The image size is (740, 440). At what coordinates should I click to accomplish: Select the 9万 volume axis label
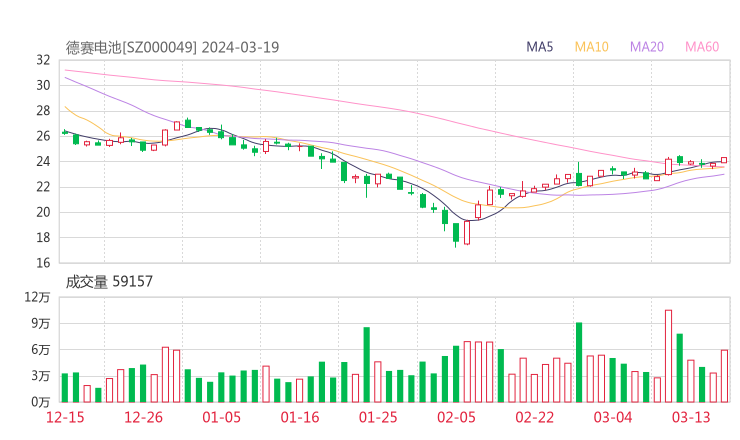pos(41,324)
